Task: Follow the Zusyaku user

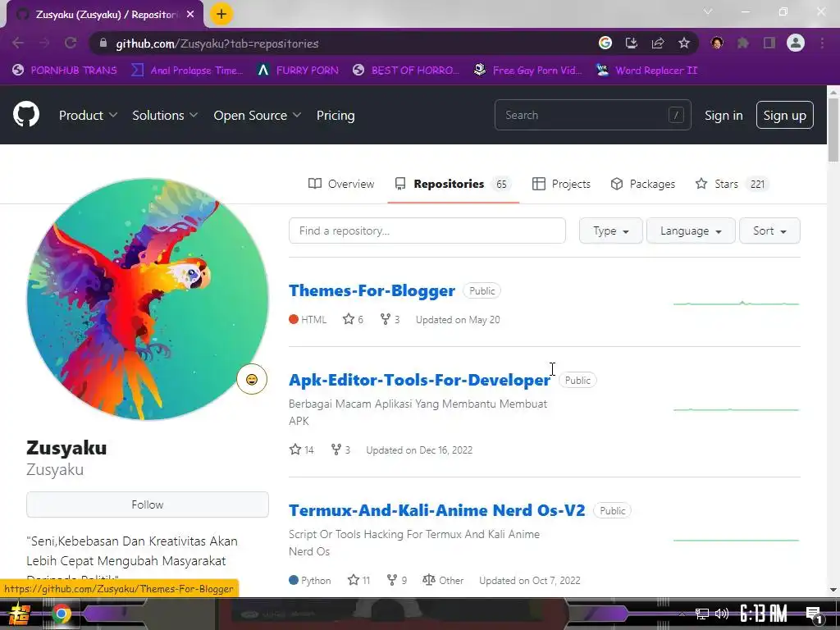Action: [148, 504]
